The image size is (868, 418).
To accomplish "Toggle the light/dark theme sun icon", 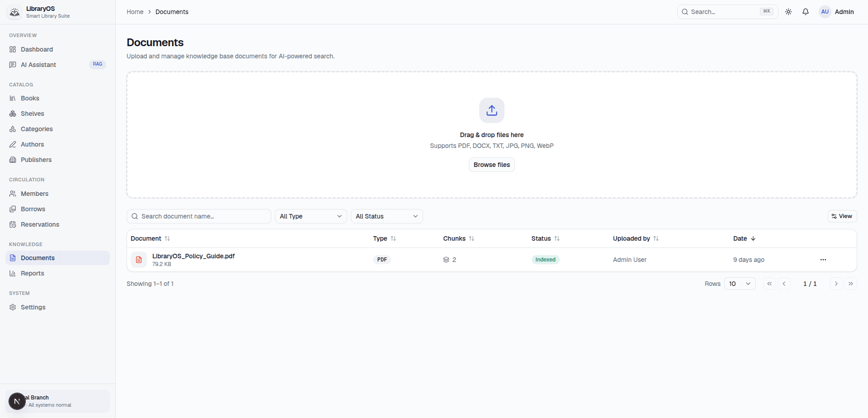I will pyautogui.click(x=788, y=12).
